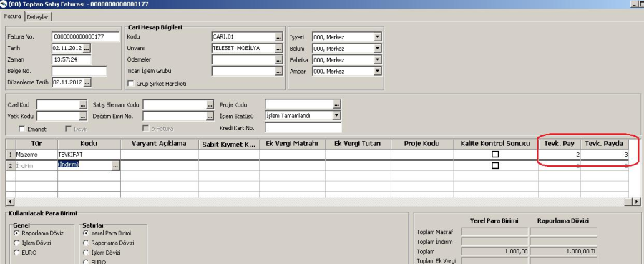This screenshot has width=644, height=264.
Task: Open the Tarih date picker button
Action: (x=87, y=48)
